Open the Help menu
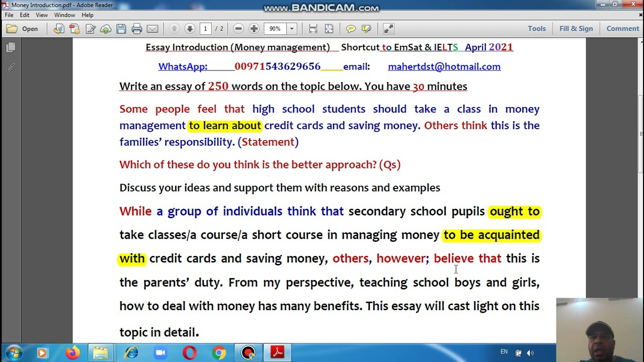Screen dimensions: 644x362 (x=88, y=15)
